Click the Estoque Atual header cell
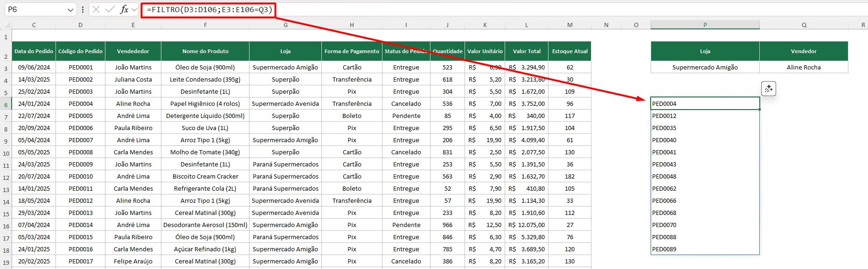Viewport: 868px width, 269px height. (569, 51)
